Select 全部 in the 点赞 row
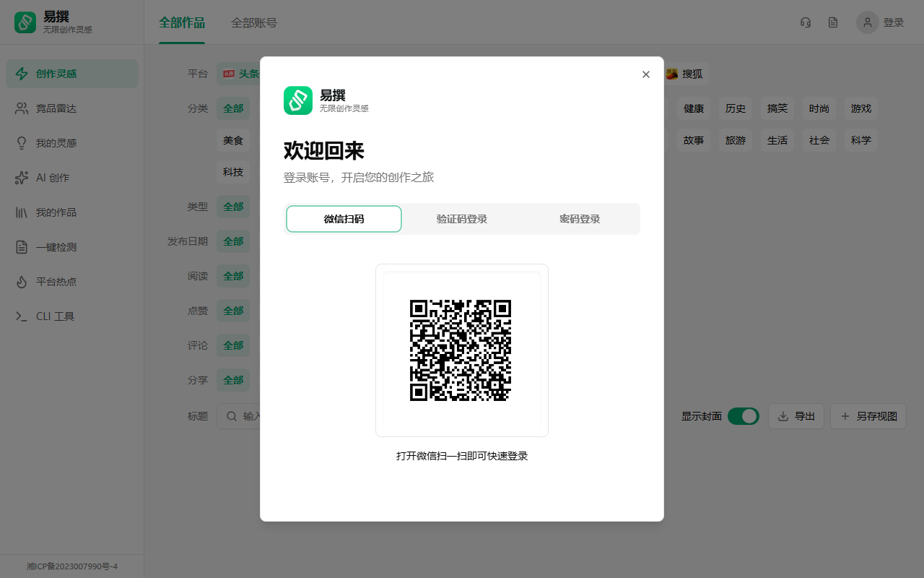Screen dimensions: 924x578 coord(233,311)
